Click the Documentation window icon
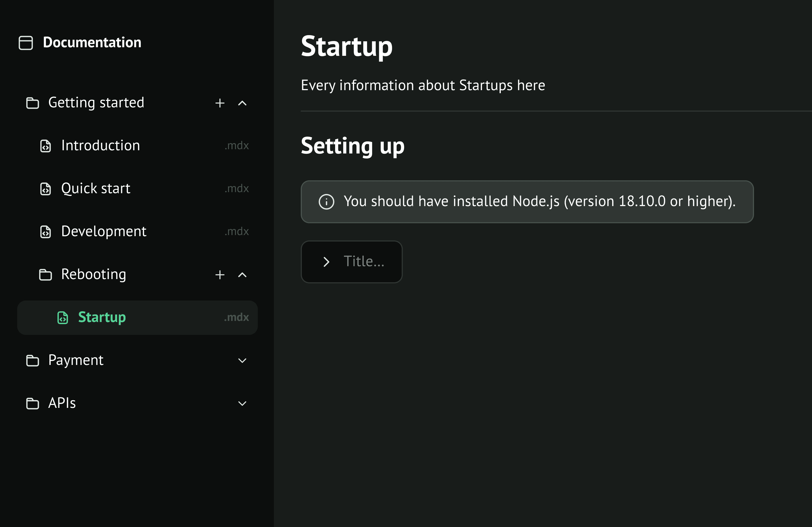812x527 pixels. [x=26, y=43]
